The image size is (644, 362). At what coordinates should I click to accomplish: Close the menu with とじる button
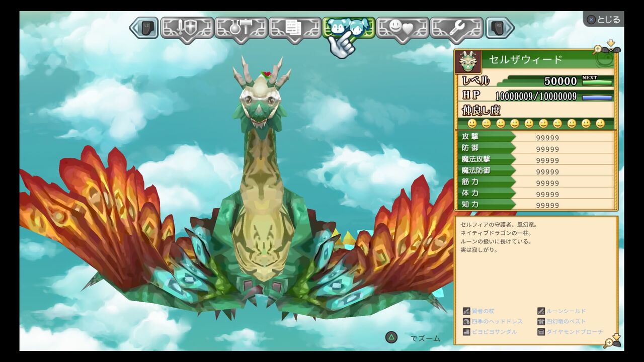[x=604, y=19]
